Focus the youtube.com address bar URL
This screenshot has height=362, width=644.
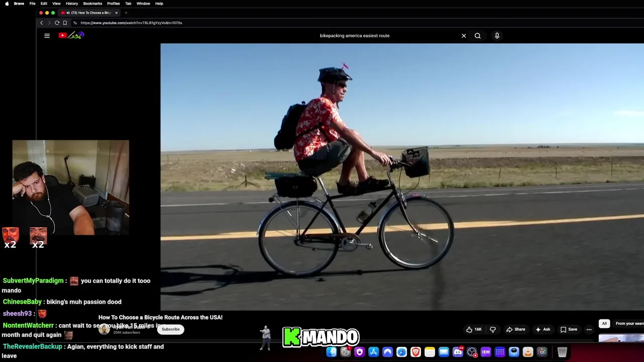pos(131,23)
